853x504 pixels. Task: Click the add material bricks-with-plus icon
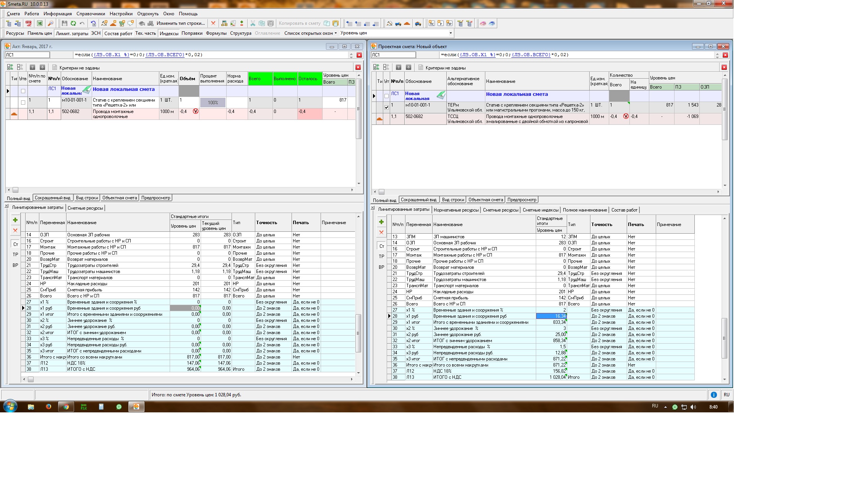click(x=113, y=23)
